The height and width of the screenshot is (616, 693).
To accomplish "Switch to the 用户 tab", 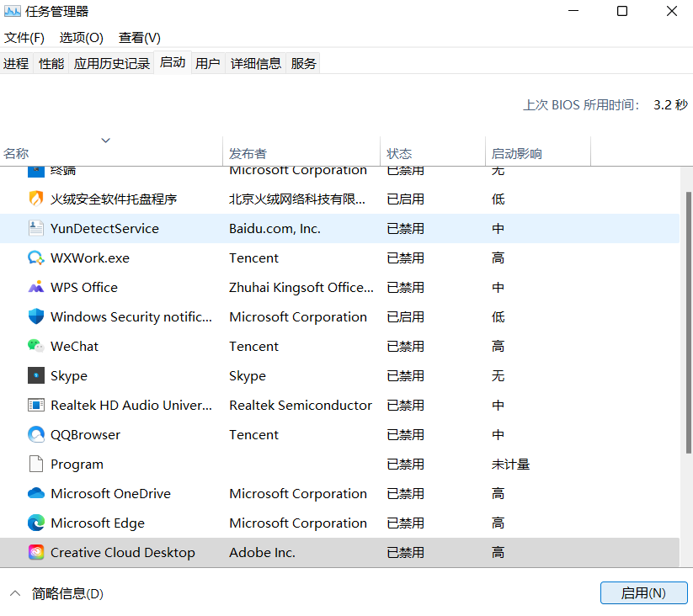I will coord(208,64).
